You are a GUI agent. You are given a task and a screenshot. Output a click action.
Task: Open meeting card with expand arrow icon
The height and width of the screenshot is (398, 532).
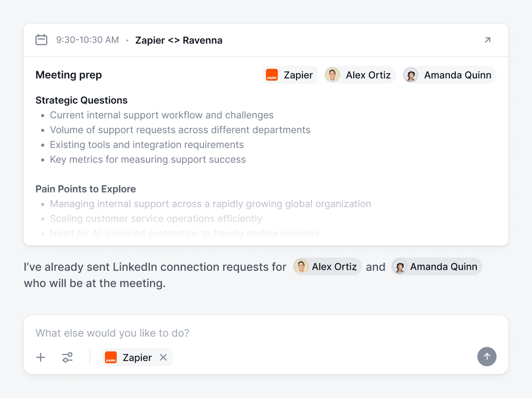pos(487,40)
